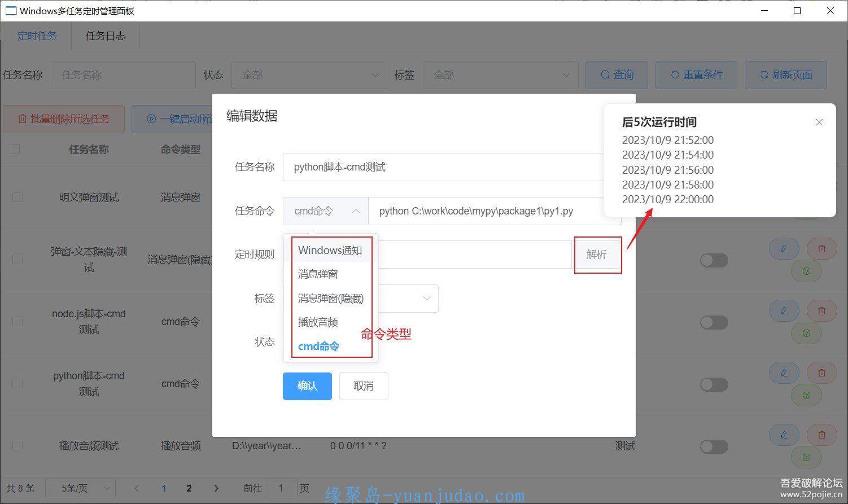Click the 解析 button beside the schedule rule

597,255
